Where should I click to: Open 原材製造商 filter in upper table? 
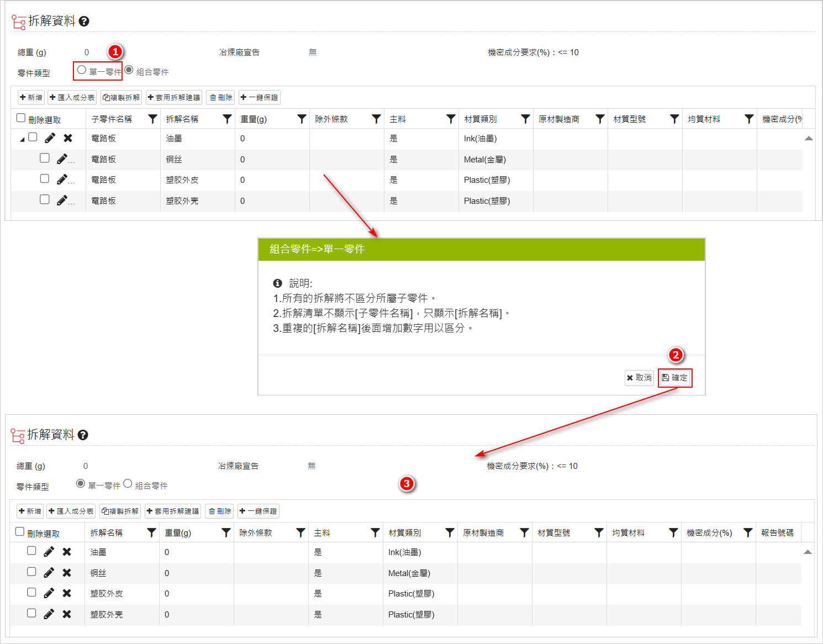(x=600, y=119)
